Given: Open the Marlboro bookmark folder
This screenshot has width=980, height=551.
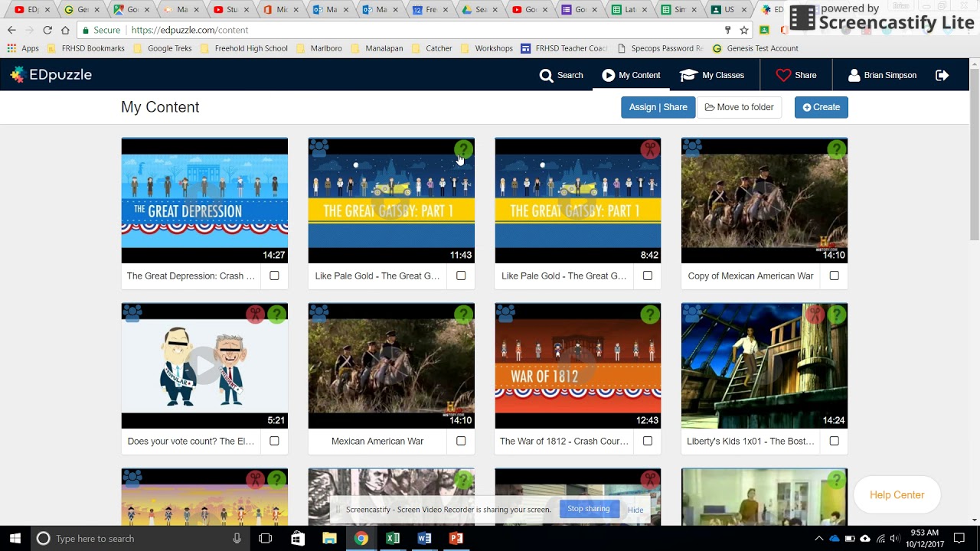Looking at the screenshot, I should [318, 48].
